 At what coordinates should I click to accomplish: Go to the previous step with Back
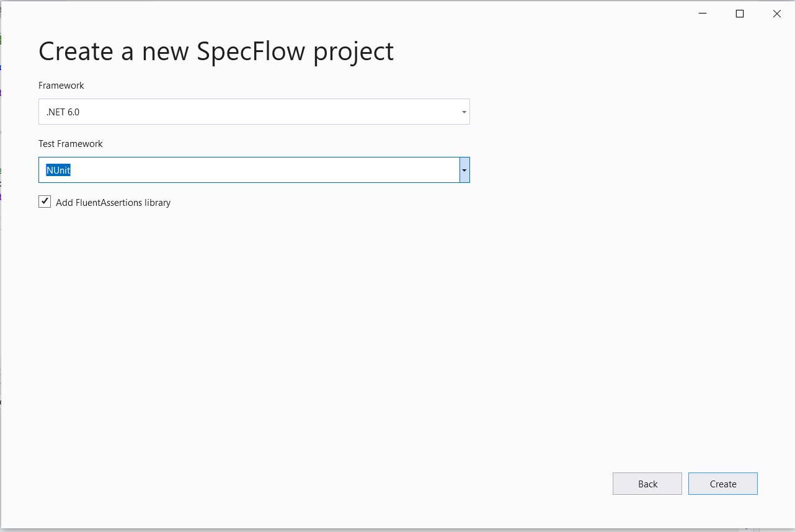[x=647, y=484]
